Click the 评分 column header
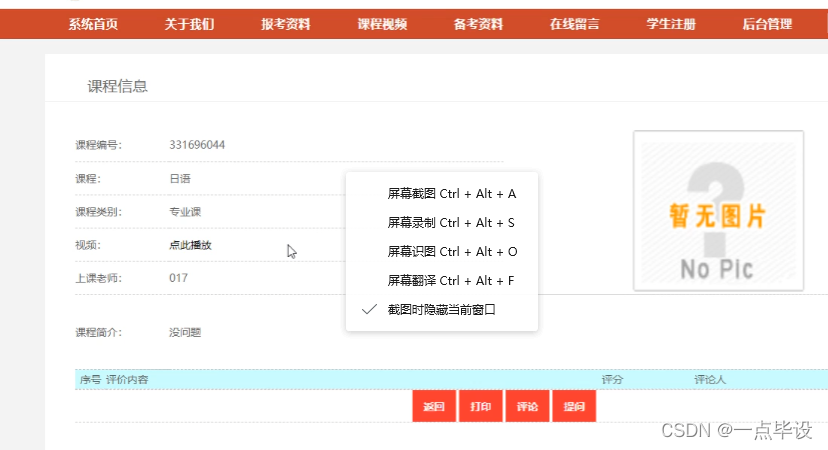Image resolution: width=828 pixels, height=450 pixels. pyautogui.click(x=612, y=379)
